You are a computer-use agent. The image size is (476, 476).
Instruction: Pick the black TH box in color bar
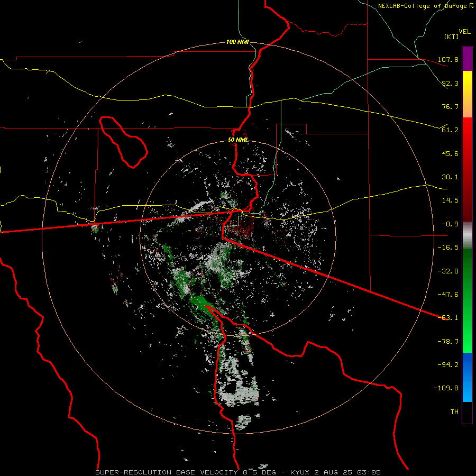tap(467, 413)
